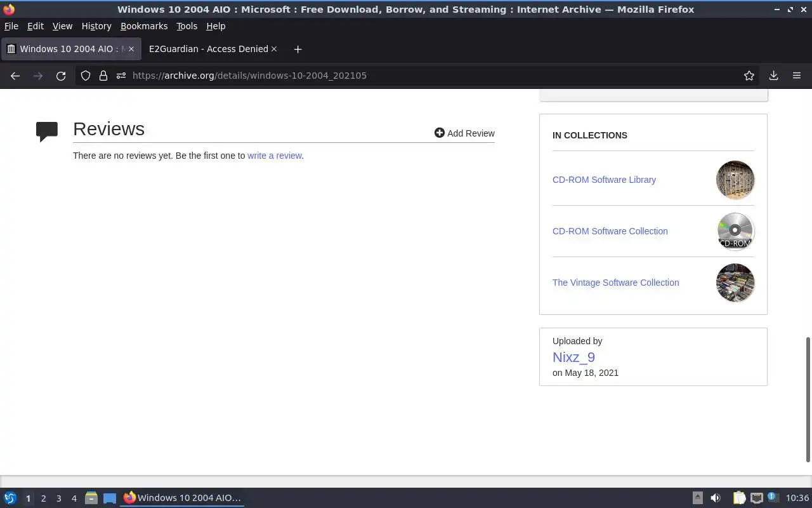Minimize the Firefox window
The width and height of the screenshot is (812, 508).
point(776,10)
